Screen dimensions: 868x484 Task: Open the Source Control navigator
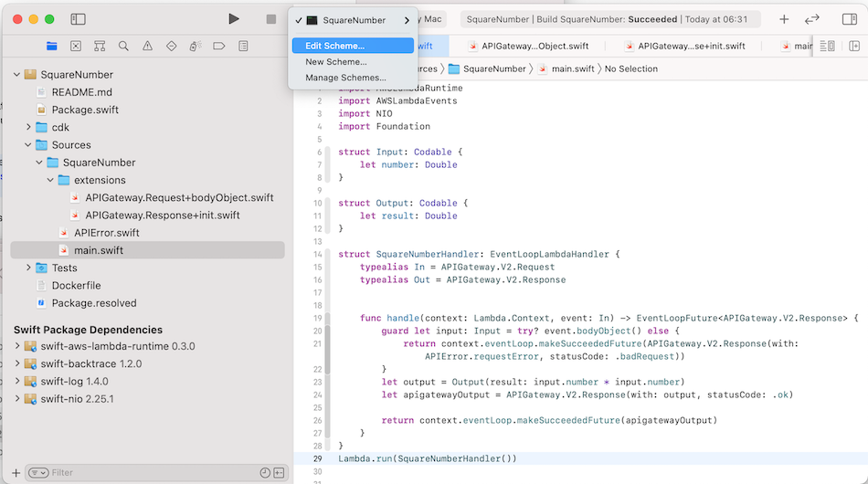(x=76, y=46)
